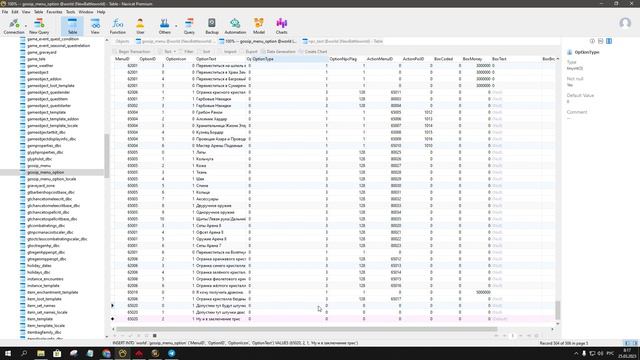Switch to grid view icon in status bar
The image size is (640, 360).
627,343
